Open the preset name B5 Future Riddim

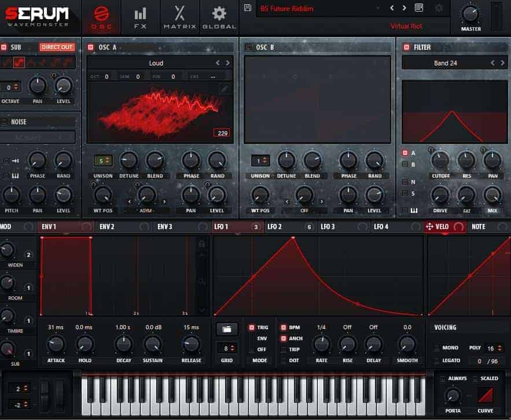pyautogui.click(x=287, y=9)
